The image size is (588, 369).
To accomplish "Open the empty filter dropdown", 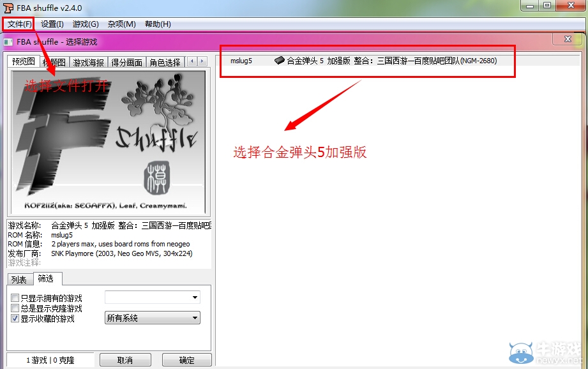I will click(152, 297).
